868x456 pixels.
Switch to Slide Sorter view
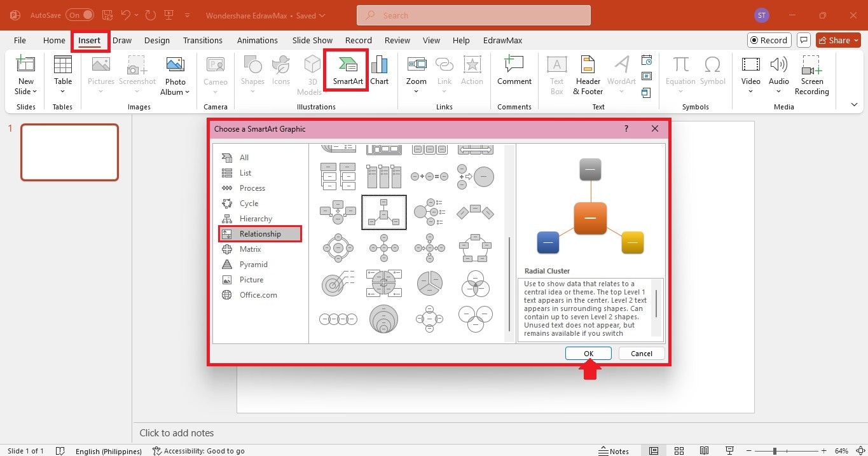[x=679, y=451]
